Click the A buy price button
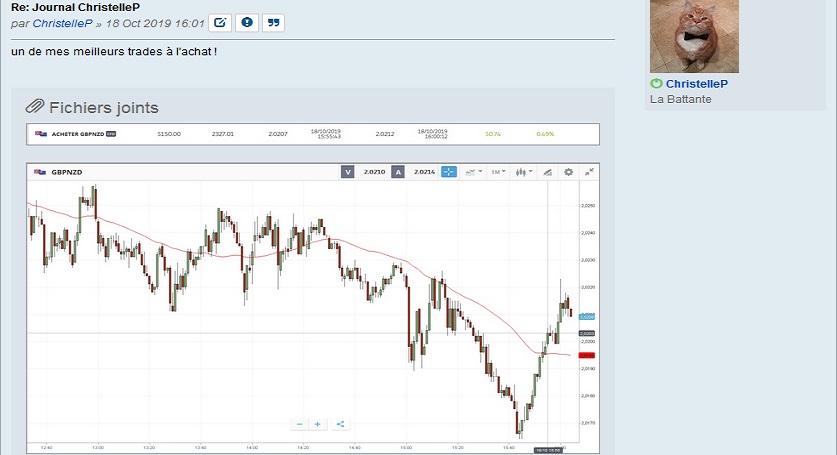This screenshot has width=837, height=455. (x=397, y=172)
